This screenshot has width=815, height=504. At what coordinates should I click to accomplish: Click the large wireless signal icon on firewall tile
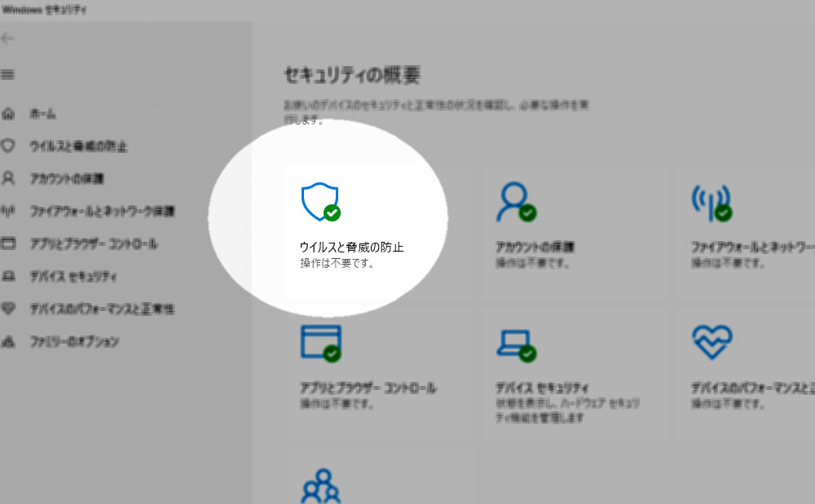710,202
